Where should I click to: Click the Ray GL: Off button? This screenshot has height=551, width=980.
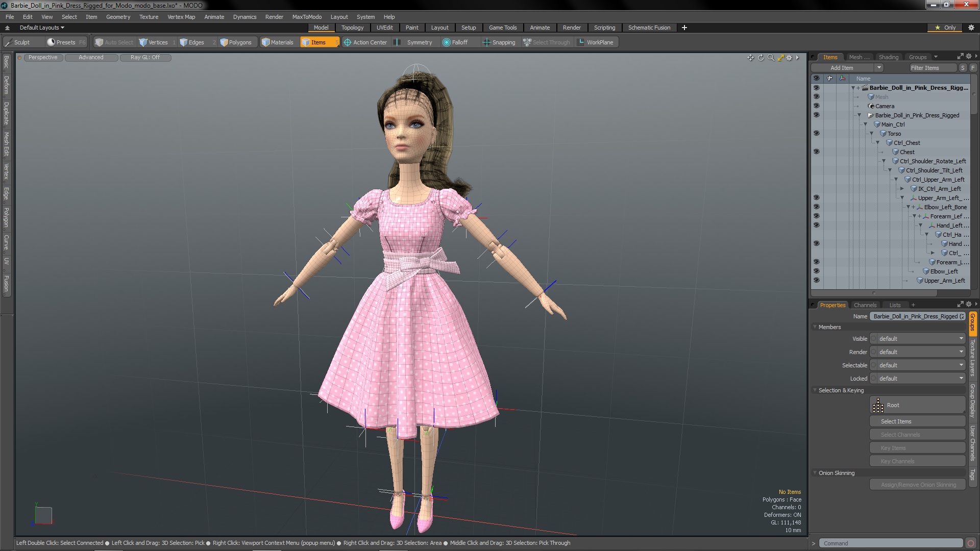coord(145,58)
